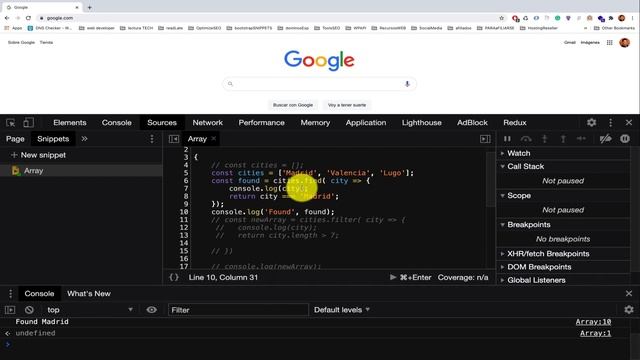
Task: Select the Array snippet file
Action: pos(81,171)
